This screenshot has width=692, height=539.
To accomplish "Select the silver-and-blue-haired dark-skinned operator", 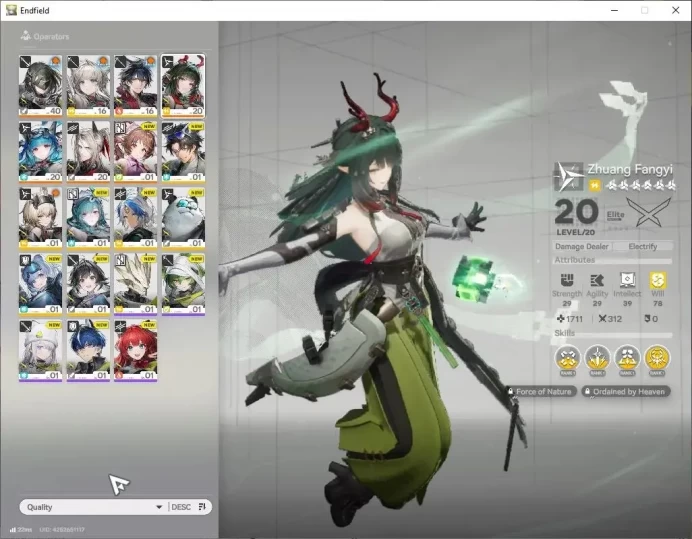I will coord(135,218).
